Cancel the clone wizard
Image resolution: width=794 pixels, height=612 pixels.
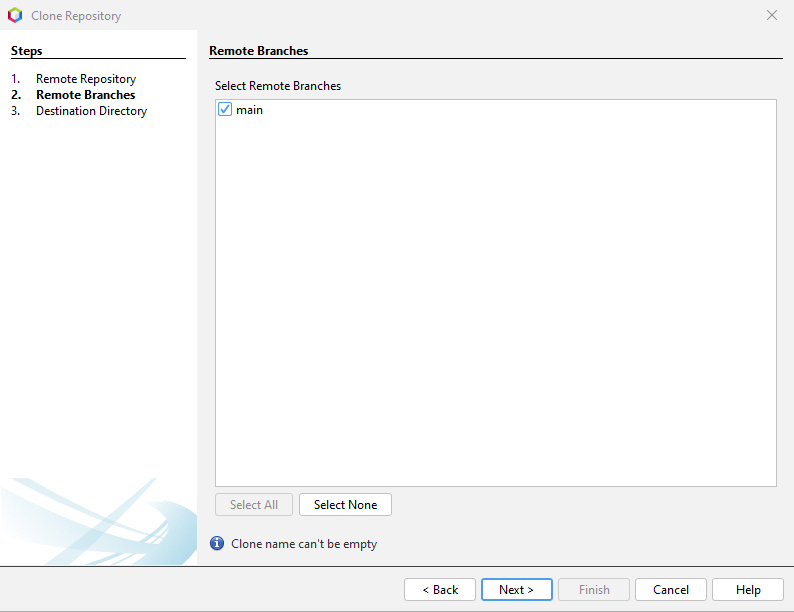[670, 590]
